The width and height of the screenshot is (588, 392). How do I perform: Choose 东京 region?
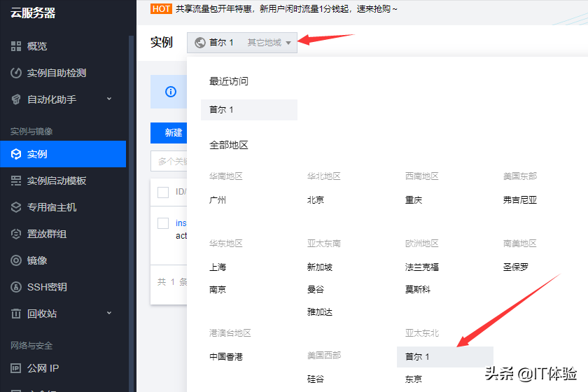pyautogui.click(x=414, y=379)
